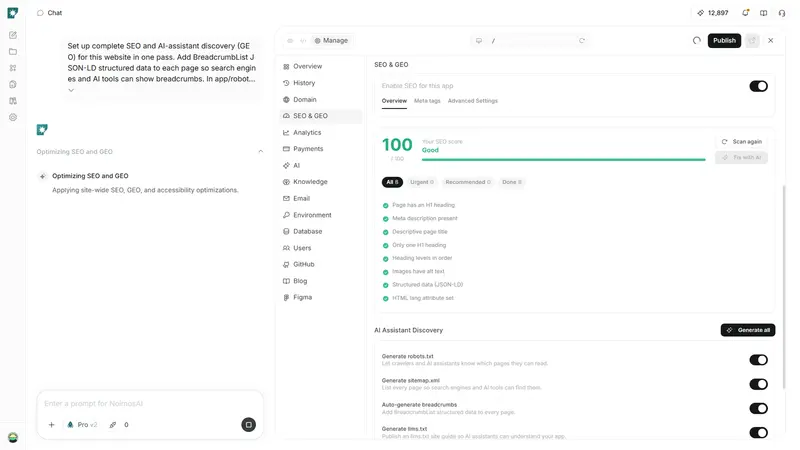The height and width of the screenshot is (450, 800).
Task: Switch to preview with the eye icon
Action: 290,41
